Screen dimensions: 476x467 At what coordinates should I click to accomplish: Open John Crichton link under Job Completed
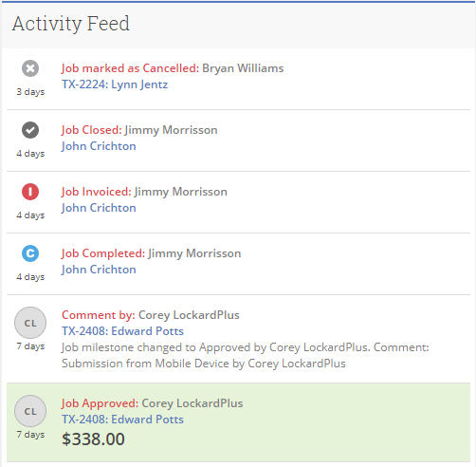tap(99, 270)
